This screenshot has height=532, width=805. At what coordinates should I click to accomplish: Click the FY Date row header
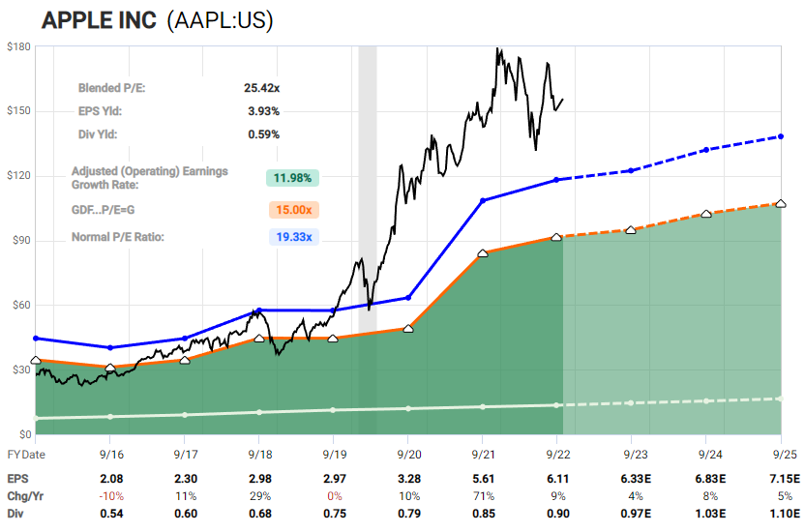[x=26, y=455]
